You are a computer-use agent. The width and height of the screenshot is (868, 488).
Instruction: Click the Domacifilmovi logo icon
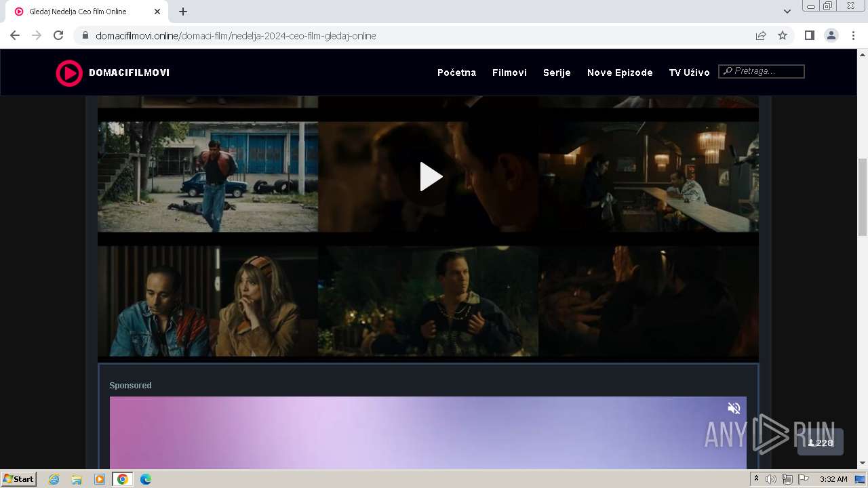pos(68,73)
